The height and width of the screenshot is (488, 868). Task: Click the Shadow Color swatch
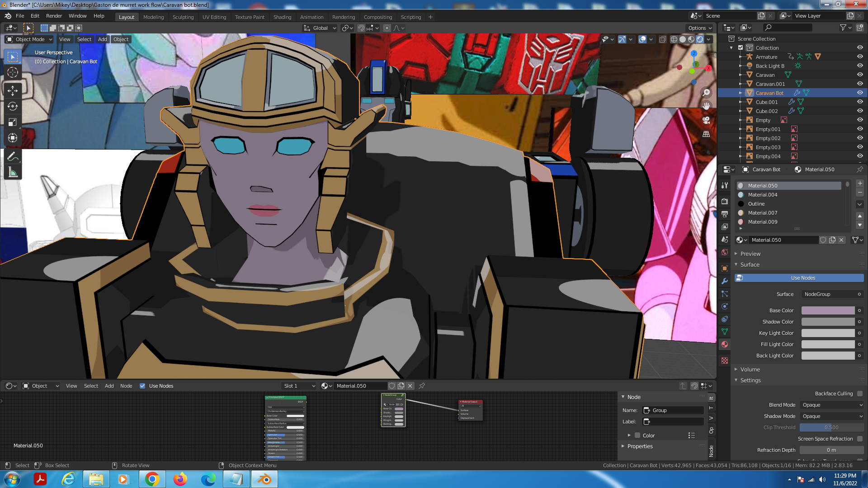coord(828,322)
